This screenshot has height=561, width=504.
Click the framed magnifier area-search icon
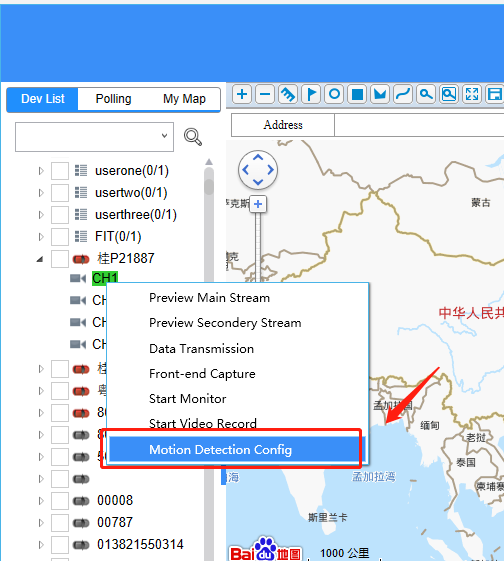coord(449,94)
